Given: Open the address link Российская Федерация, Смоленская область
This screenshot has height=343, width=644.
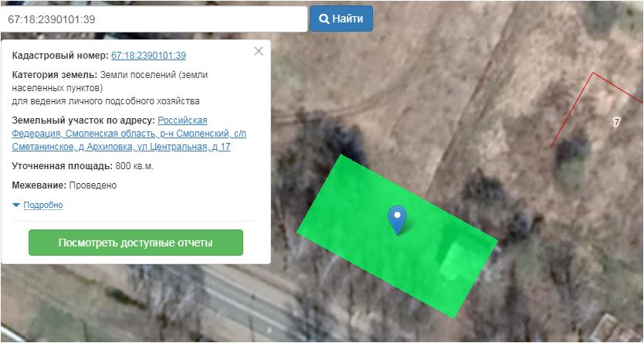Looking at the screenshot, I should point(129,134).
